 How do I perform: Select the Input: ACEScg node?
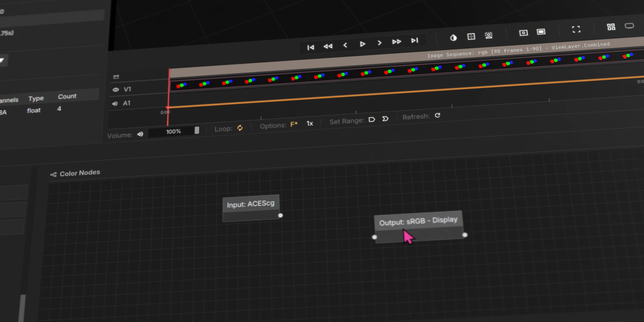251,204
